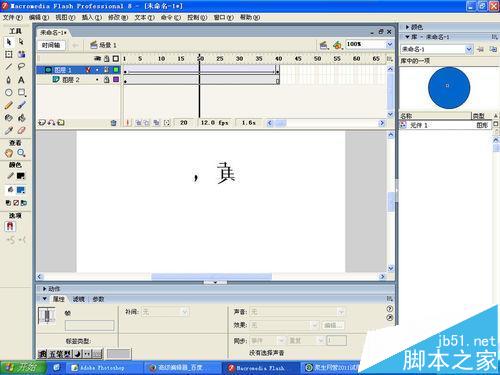Open the 修改 Modify menu
This screenshot has width=500, height=375.
pos(118,17)
